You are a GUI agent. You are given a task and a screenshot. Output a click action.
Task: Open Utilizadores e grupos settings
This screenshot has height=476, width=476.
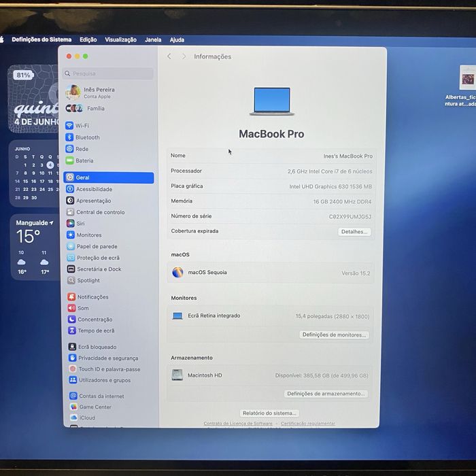[100, 380]
